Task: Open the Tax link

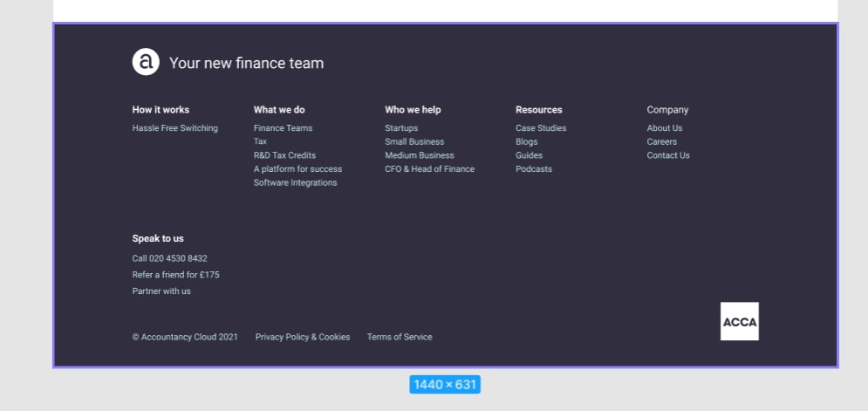Action: coord(260,141)
